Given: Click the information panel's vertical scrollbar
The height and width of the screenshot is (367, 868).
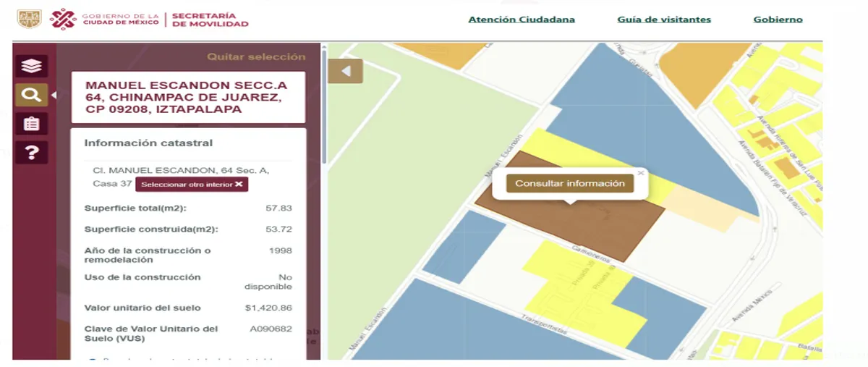Looking at the screenshot, I should 324,109.
